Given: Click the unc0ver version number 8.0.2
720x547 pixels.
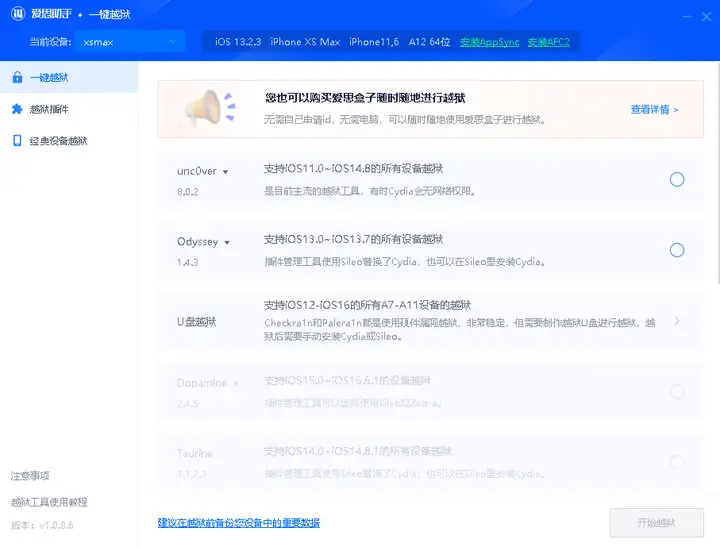Looking at the screenshot, I should (188, 192).
